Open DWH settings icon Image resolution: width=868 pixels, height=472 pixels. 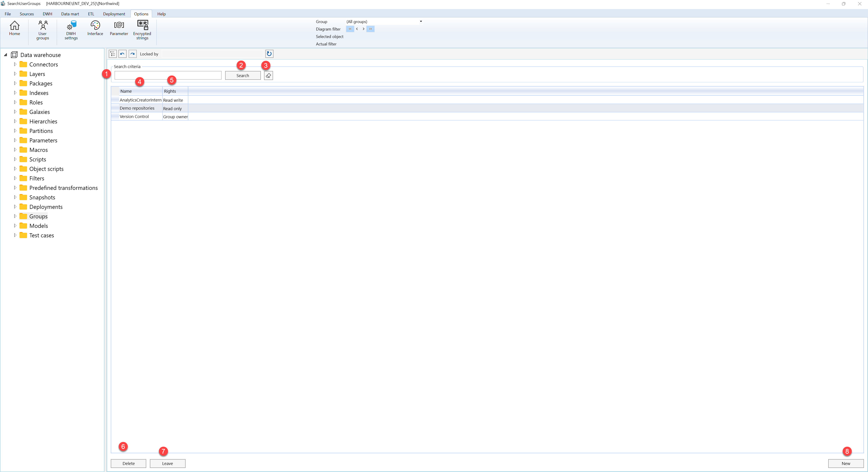click(x=71, y=30)
